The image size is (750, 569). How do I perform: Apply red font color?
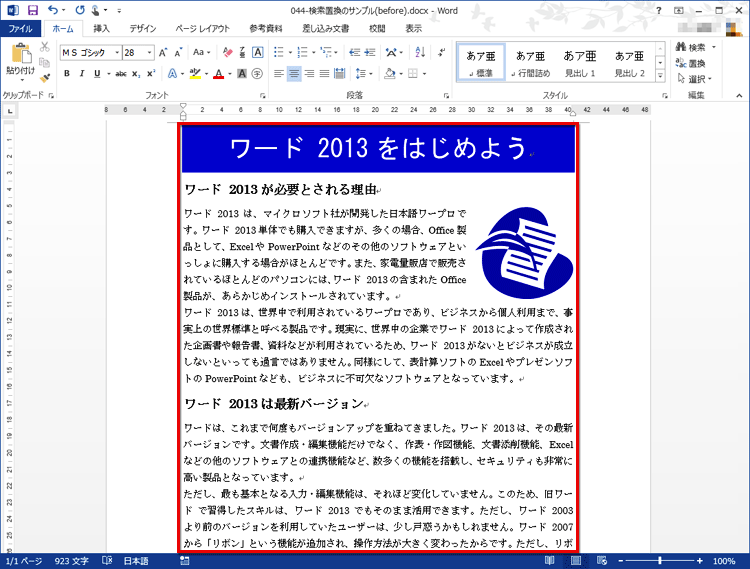[219, 74]
